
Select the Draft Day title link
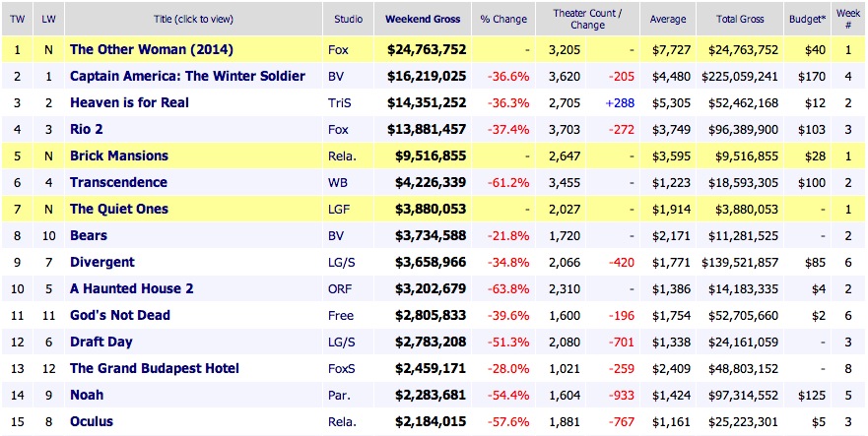102,342
